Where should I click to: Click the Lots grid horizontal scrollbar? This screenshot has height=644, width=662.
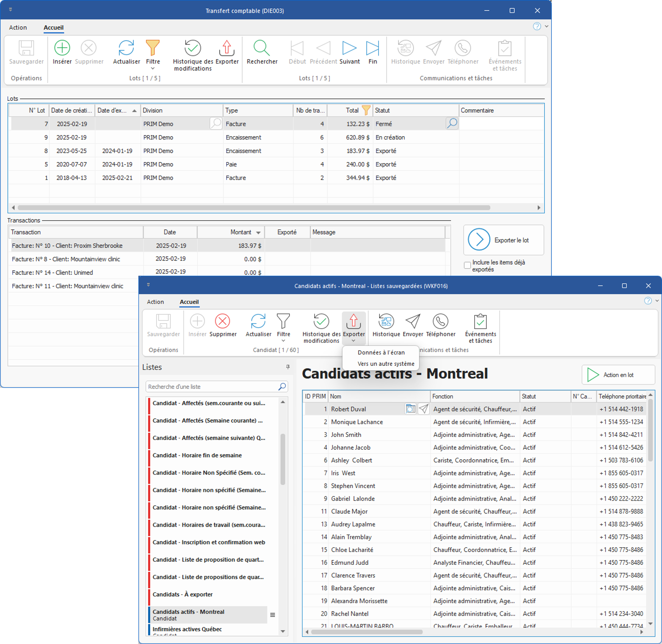pyautogui.click(x=254, y=208)
